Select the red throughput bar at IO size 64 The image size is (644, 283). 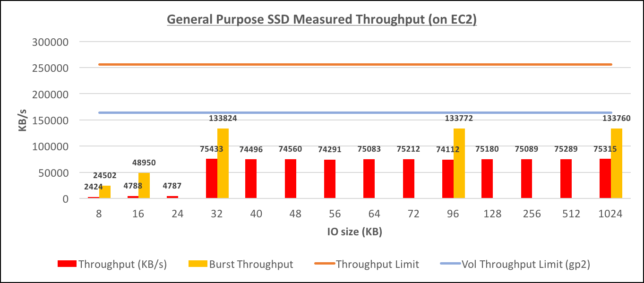[x=369, y=179]
